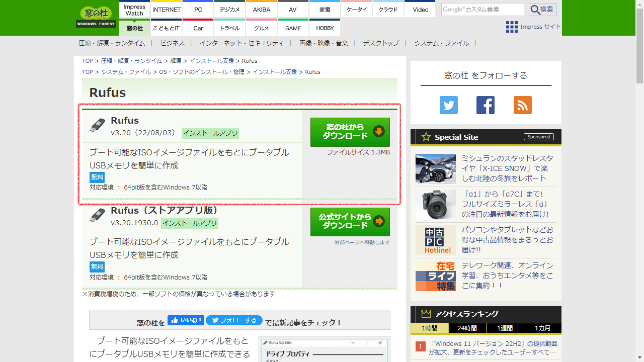Screen dimensions: 644x362
Task: Select the 1週間 ranking tab
Action: coord(505,328)
